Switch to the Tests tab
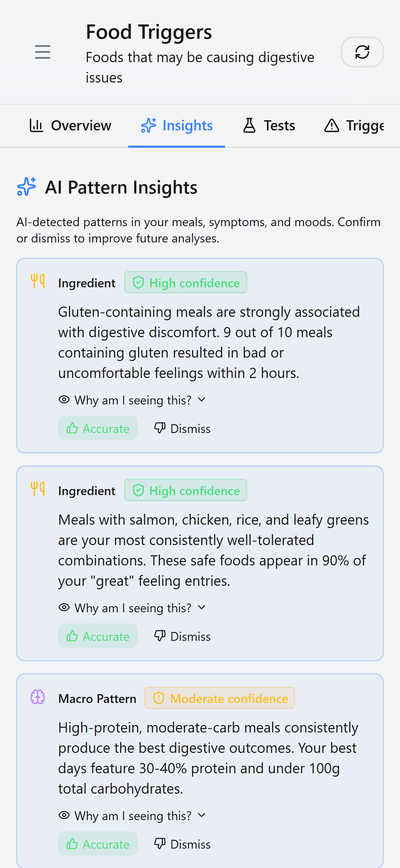The height and width of the screenshot is (868, 400). point(269,126)
